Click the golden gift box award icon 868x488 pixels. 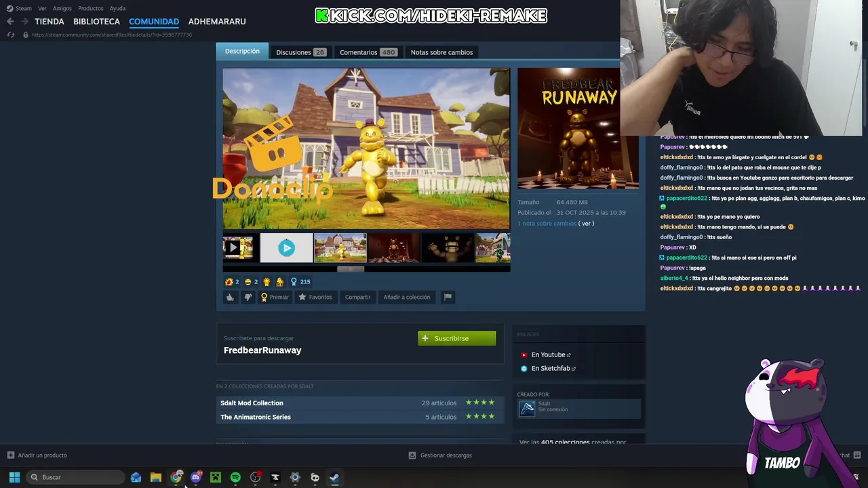279,281
